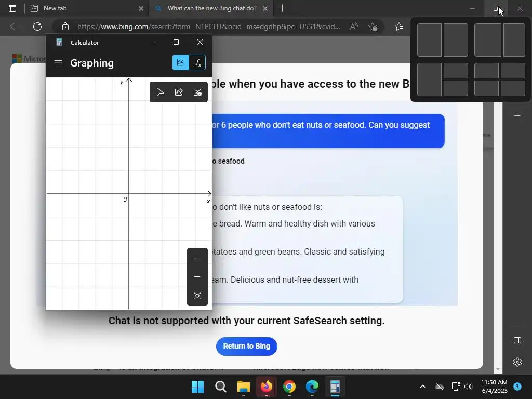Click 'Chat is not supported' message text
The image size is (532, 399).
247,321
